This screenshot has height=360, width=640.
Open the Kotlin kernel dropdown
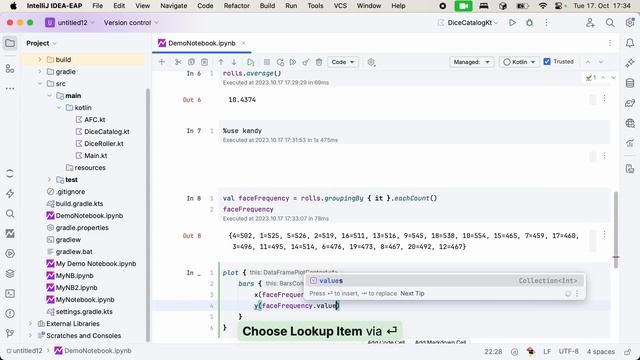click(x=519, y=62)
